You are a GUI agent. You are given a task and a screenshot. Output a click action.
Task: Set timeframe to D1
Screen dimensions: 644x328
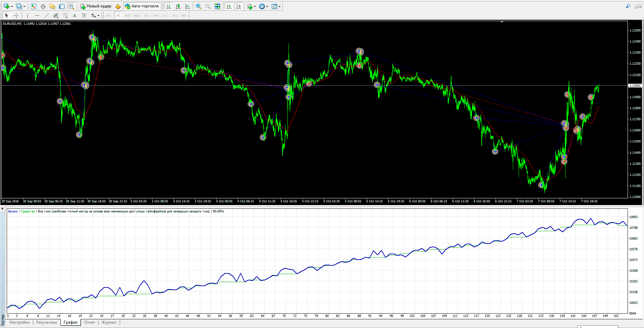click(165, 15)
